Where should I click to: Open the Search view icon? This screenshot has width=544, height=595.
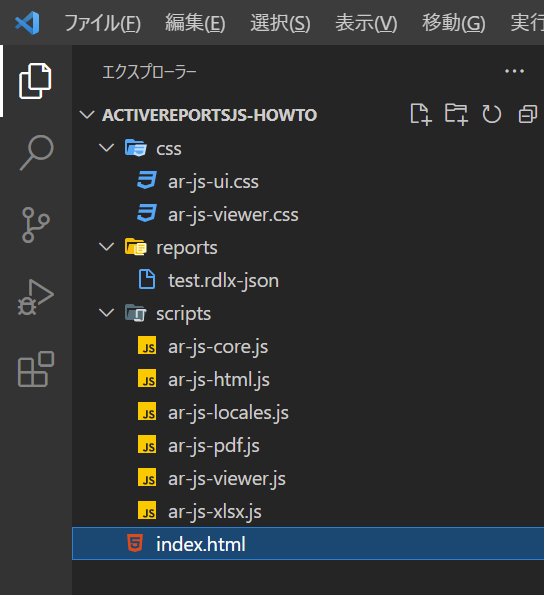click(36, 153)
